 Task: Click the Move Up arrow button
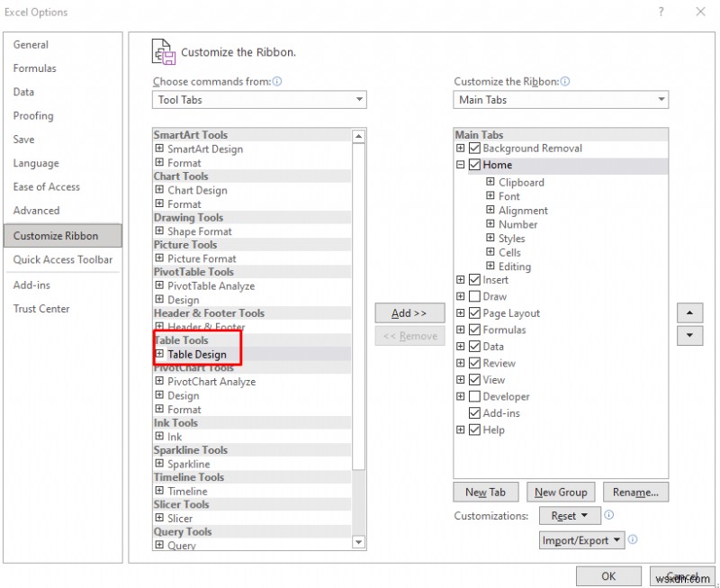(x=689, y=312)
